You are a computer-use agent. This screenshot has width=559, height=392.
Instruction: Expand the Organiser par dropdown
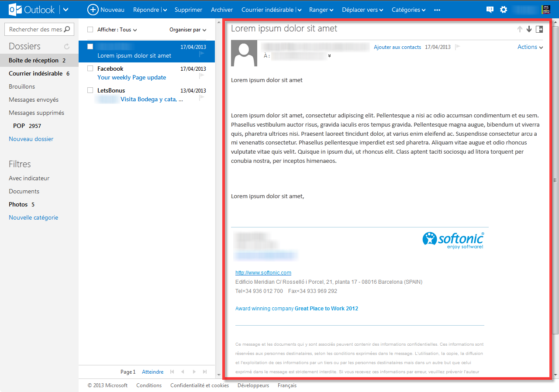point(187,29)
